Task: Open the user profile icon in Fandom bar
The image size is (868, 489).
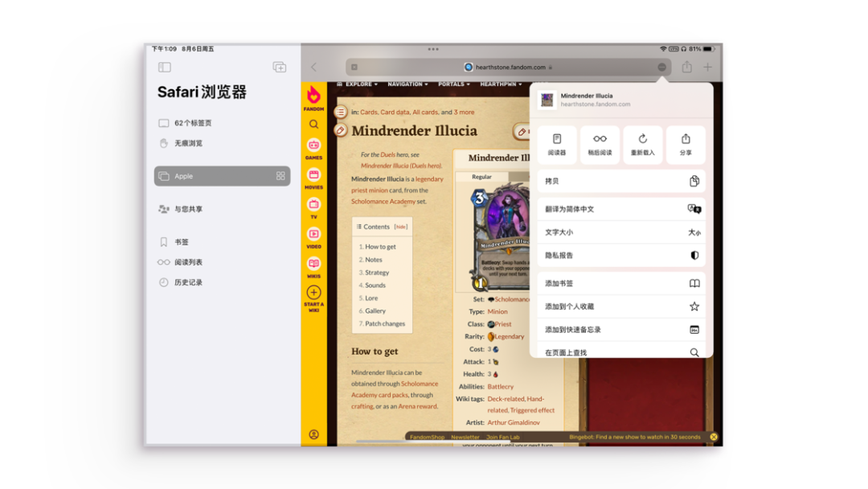Action: tap(314, 435)
